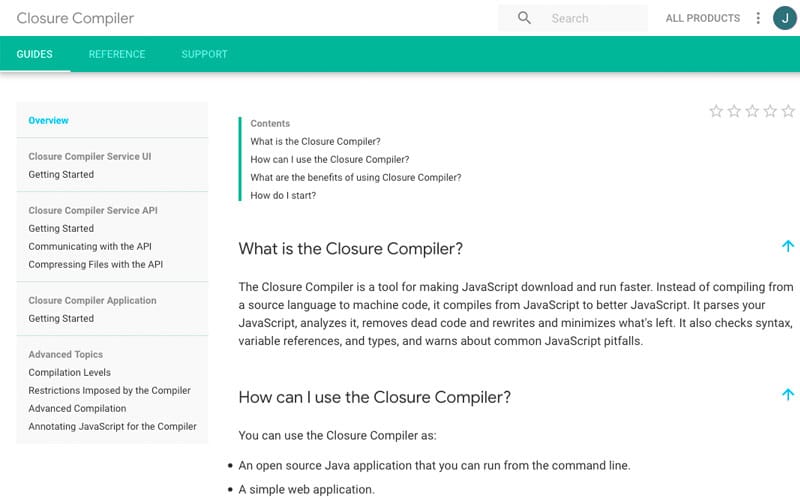This screenshot has height=500, width=800.
Task: Rate the page four stars
Action: [x=770, y=111]
